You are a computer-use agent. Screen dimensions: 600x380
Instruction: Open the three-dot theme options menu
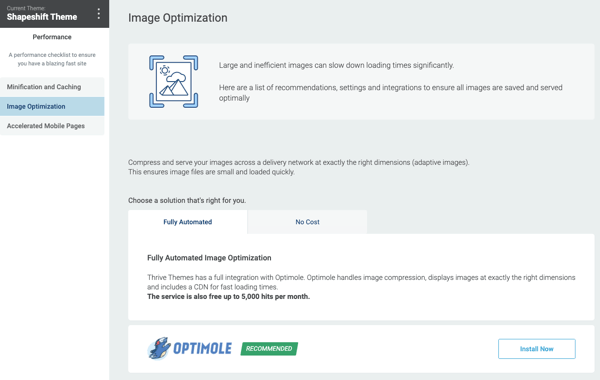click(x=99, y=14)
